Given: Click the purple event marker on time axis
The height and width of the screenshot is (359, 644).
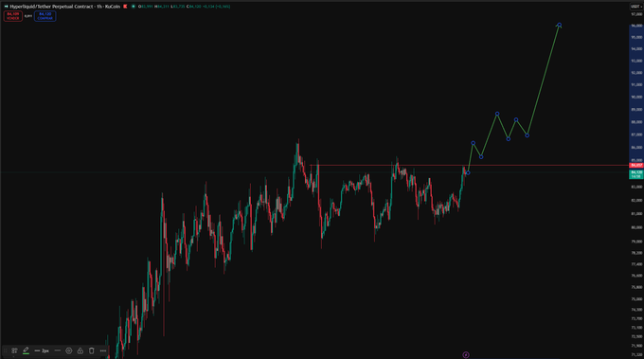Looking at the screenshot, I should click(x=466, y=355).
